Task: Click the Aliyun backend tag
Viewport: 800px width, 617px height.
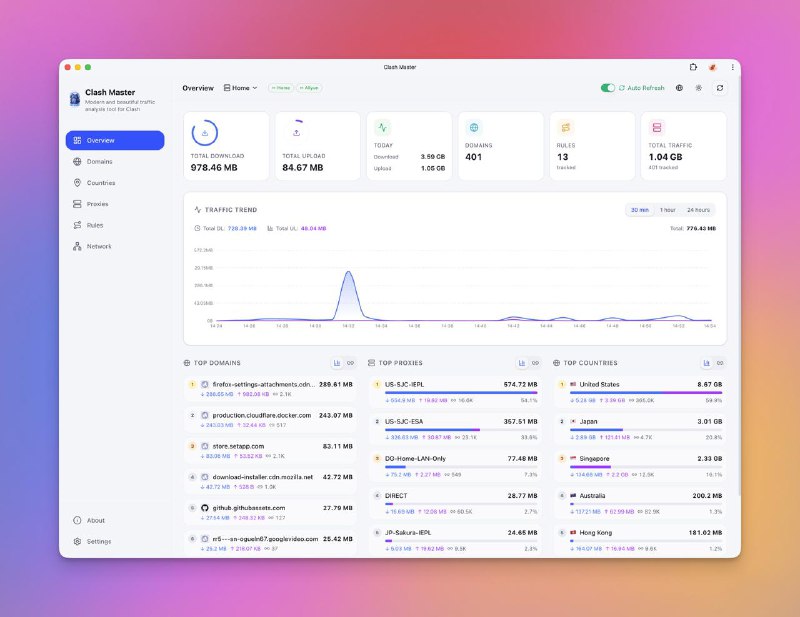Action: (x=308, y=88)
